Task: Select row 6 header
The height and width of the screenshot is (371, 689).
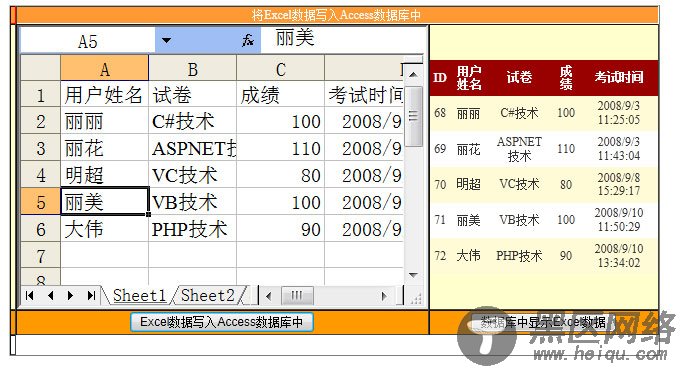Action: click(x=40, y=229)
